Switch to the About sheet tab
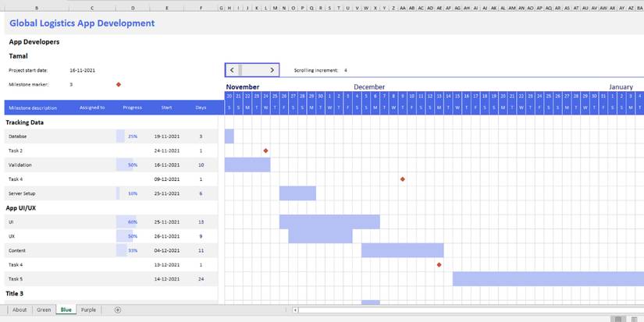Image resolution: width=644 pixels, height=322 pixels. tap(20, 310)
